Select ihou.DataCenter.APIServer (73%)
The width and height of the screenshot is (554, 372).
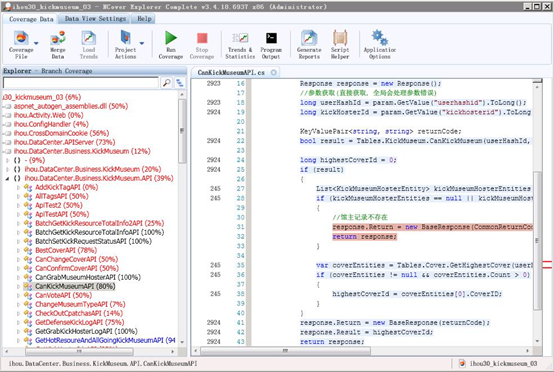(64, 142)
